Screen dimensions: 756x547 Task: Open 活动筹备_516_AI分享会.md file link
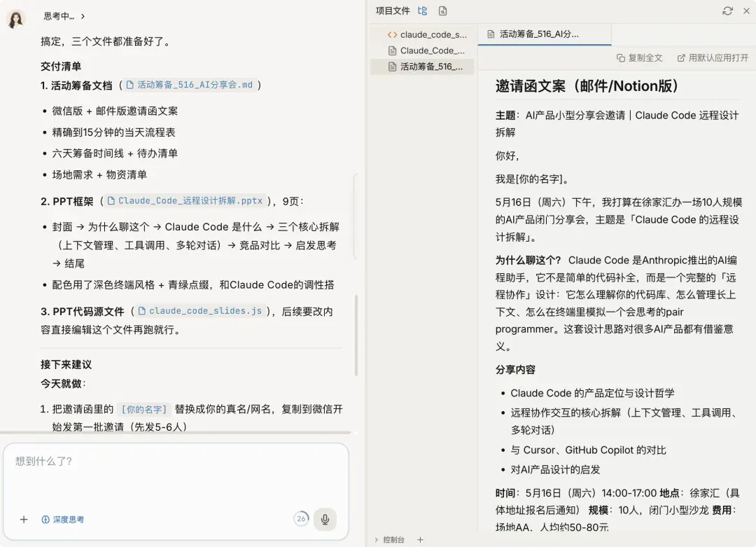[189, 85]
